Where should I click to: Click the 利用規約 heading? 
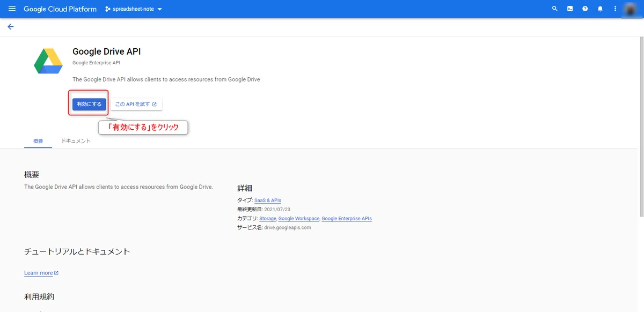pos(39,296)
